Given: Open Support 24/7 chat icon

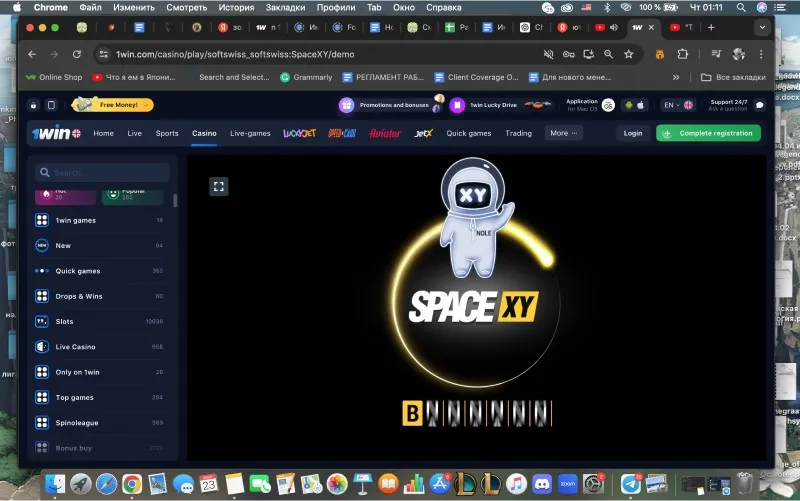Looking at the screenshot, I should 760,105.
